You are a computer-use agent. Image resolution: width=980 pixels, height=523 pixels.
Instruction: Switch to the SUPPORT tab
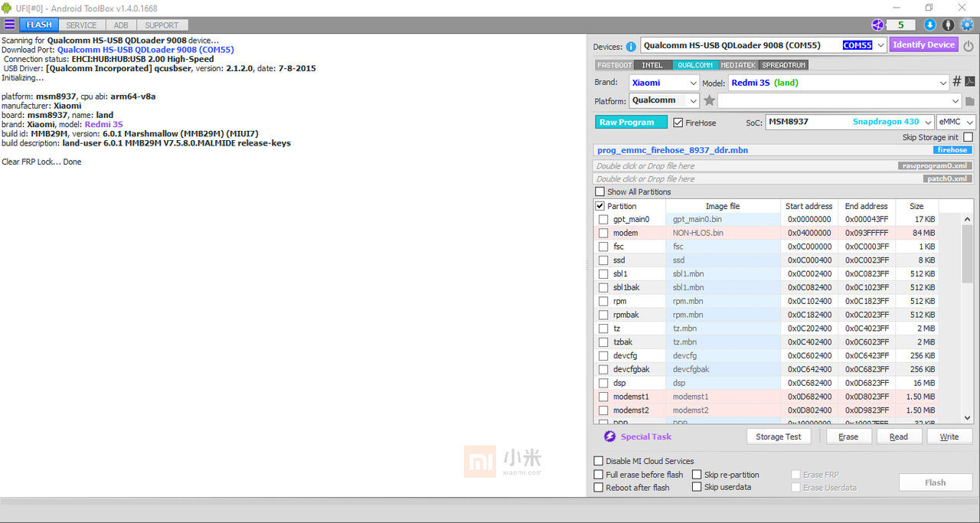[x=162, y=25]
